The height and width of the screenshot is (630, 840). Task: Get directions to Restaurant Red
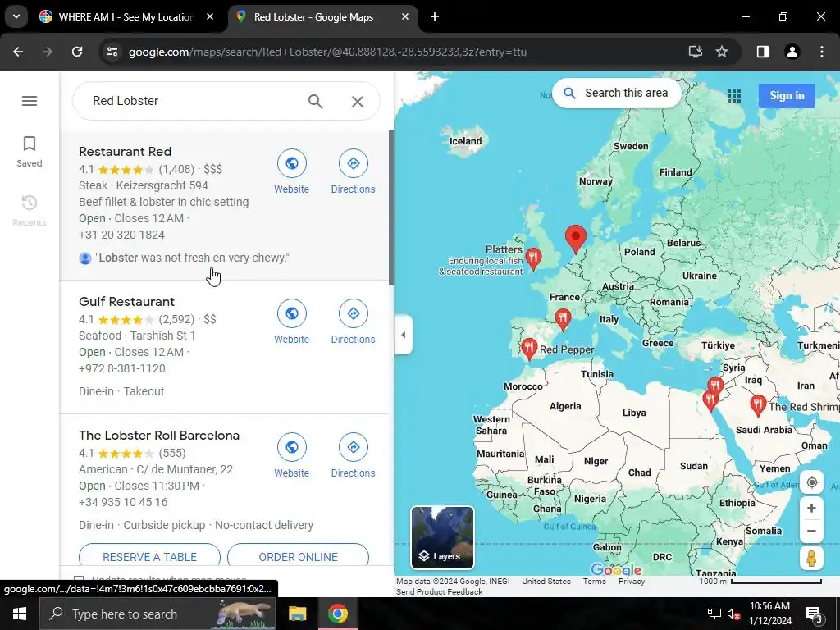(353, 172)
